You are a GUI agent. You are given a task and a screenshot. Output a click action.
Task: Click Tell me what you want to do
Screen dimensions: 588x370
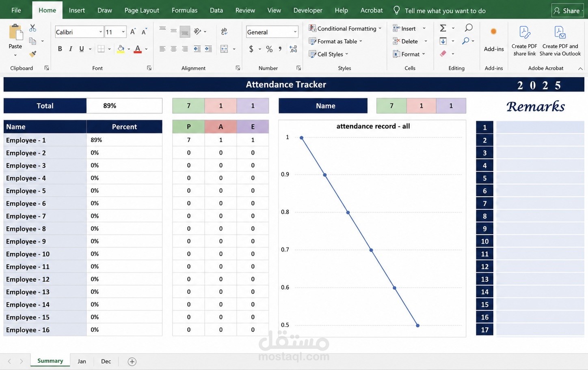point(445,11)
